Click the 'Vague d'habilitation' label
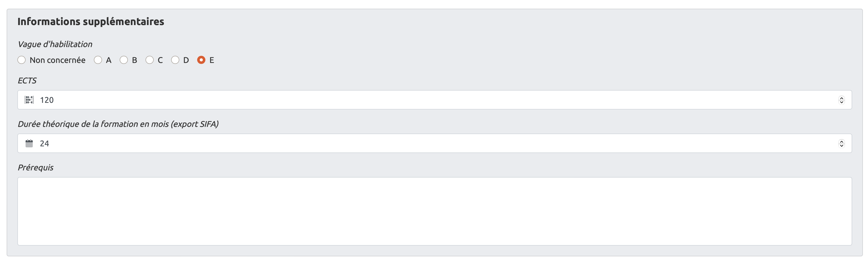Image resolution: width=868 pixels, height=263 pixels. pyautogui.click(x=55, y=44)
